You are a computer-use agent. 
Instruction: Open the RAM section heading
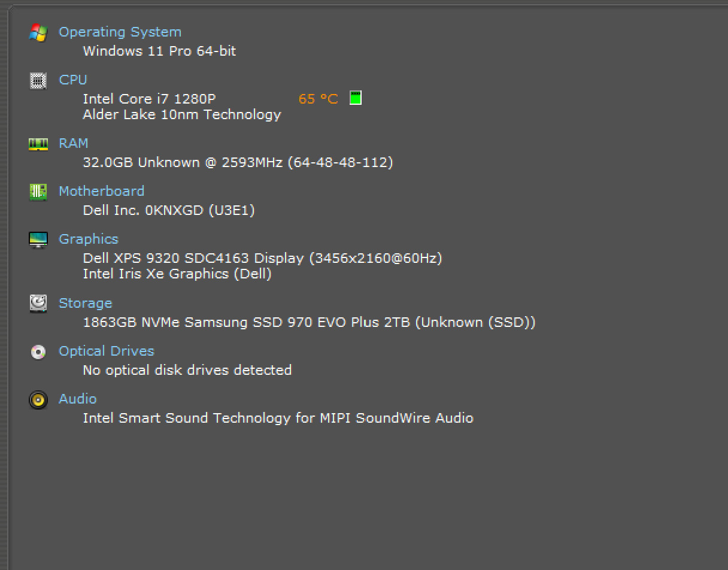coord(74,143)
